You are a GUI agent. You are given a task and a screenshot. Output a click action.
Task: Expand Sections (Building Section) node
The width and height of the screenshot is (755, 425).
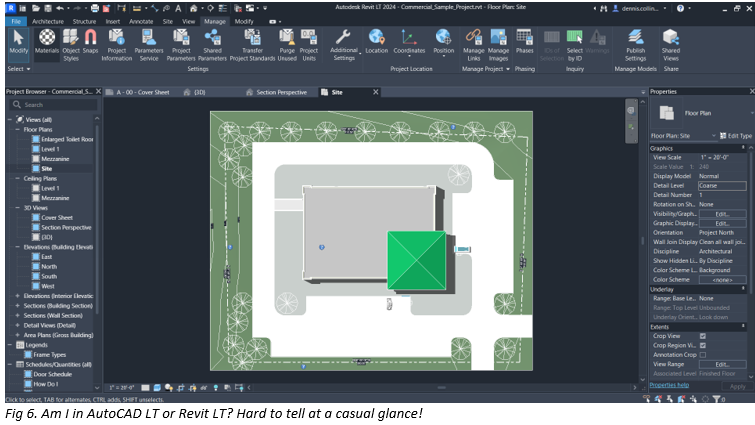point(18,306)
